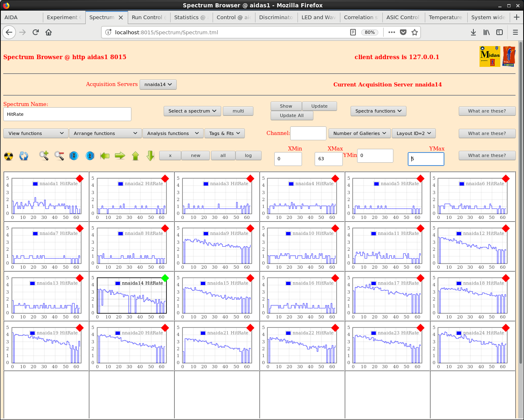Open Tags & Fits dropdown
The height and width of the screenshot is (420, 524).
click(224, 133)
